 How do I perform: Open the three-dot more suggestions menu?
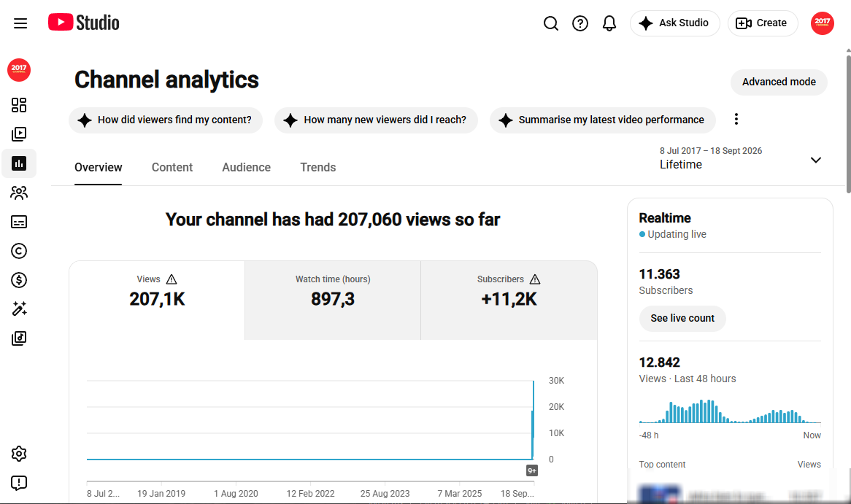(x=736, y=120)
